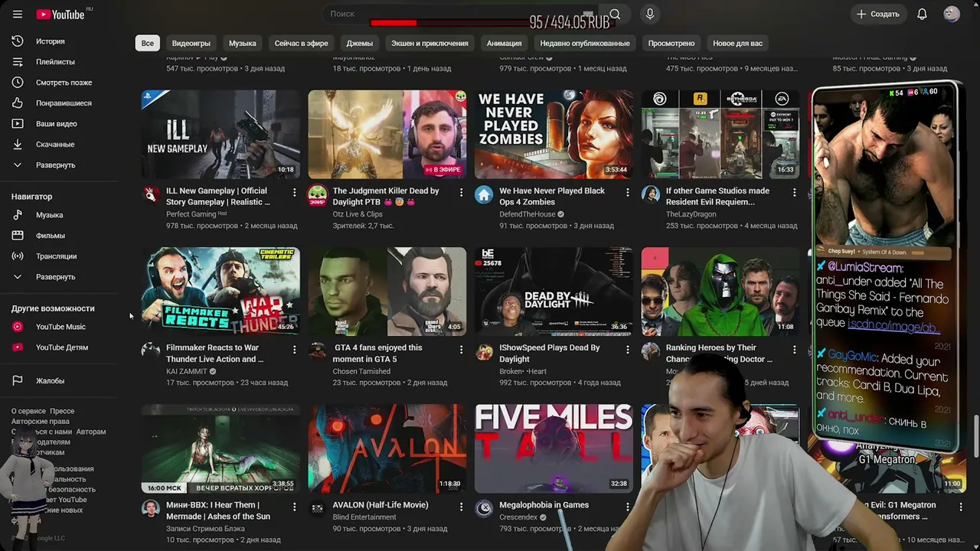Open Blind Entertainment channel avatar
Image resolution: width=980 pixels, height=551 pixels.
pyautogui.click(x=317, y=508)
